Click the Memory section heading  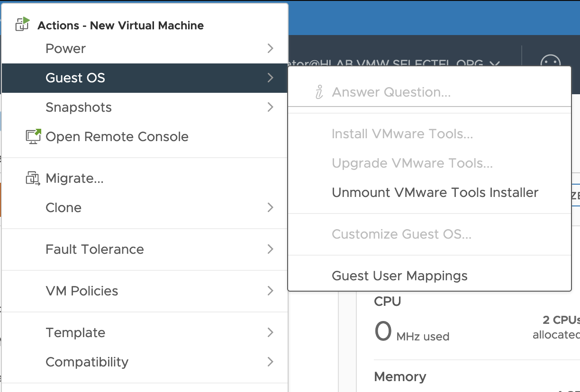[400, 376]
